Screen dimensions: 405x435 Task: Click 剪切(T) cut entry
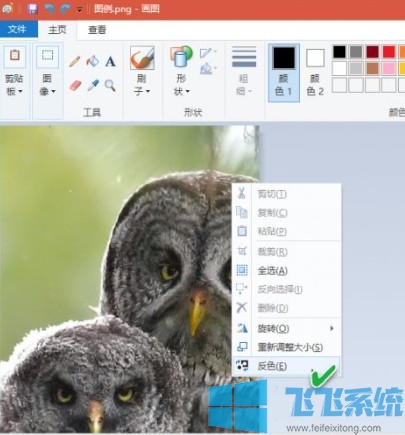[287, 193]
